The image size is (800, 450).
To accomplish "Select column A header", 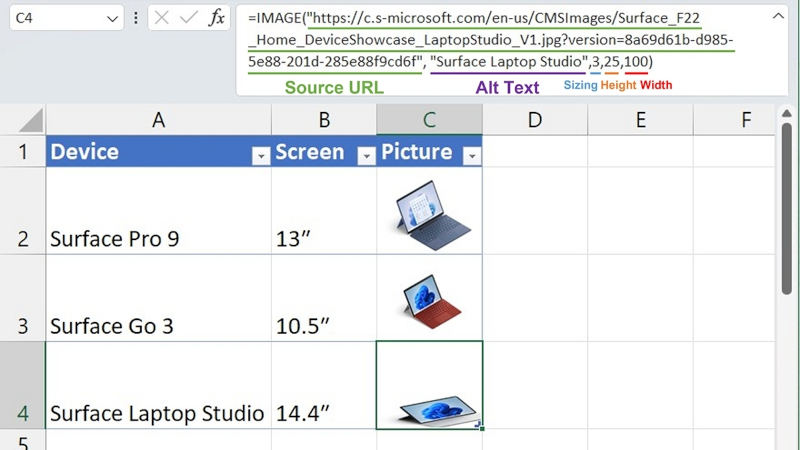I will (159, 120).
